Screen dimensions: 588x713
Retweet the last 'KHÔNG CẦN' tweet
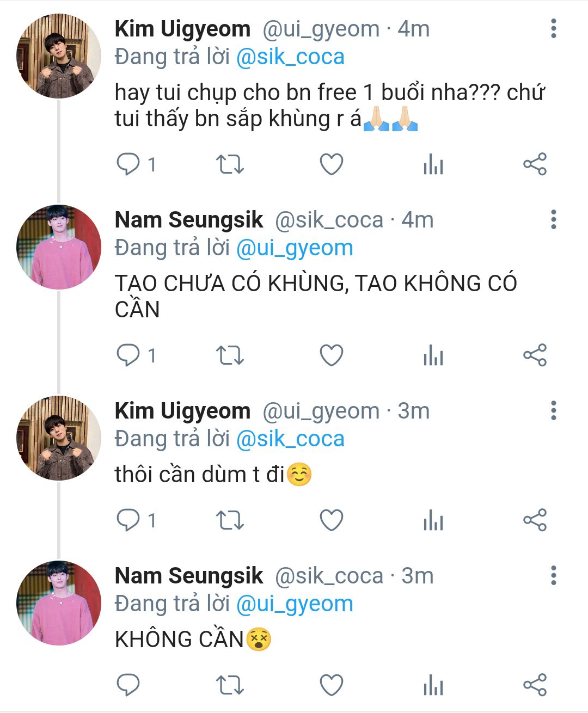click(230, 685)
